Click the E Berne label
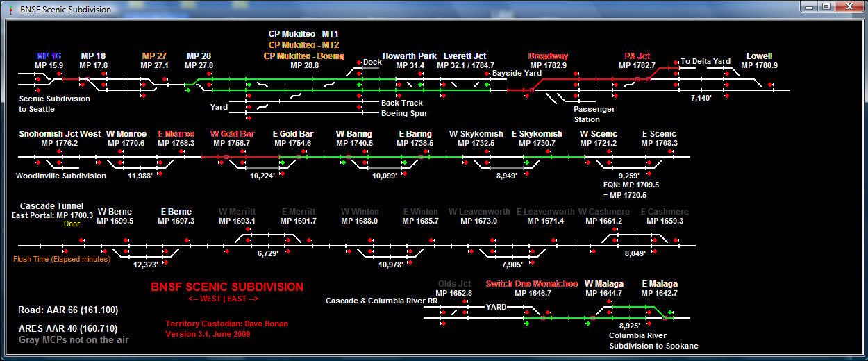868x361 pixels. point(176,212)
